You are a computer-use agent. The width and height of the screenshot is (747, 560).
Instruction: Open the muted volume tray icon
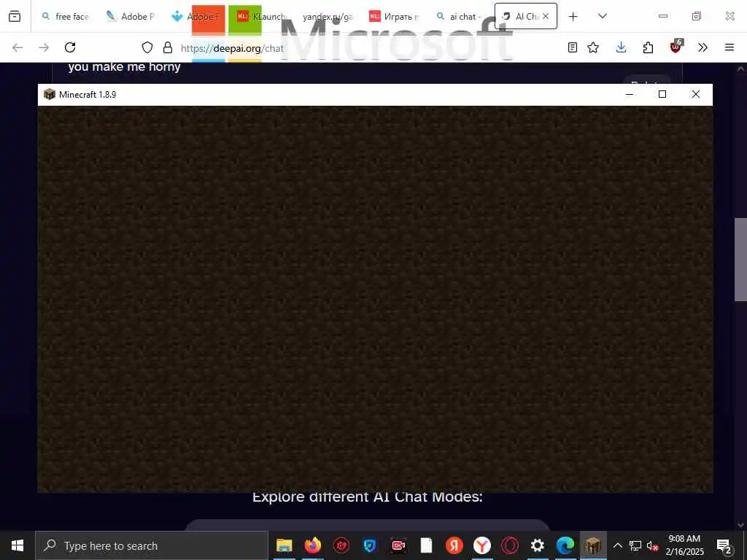(653, 545)
